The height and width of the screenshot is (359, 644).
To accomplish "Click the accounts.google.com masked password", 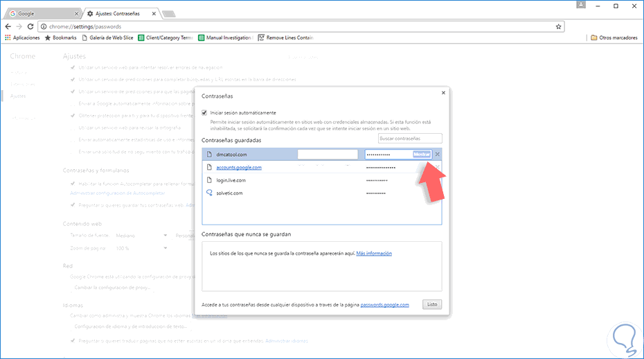I will 381,167.
